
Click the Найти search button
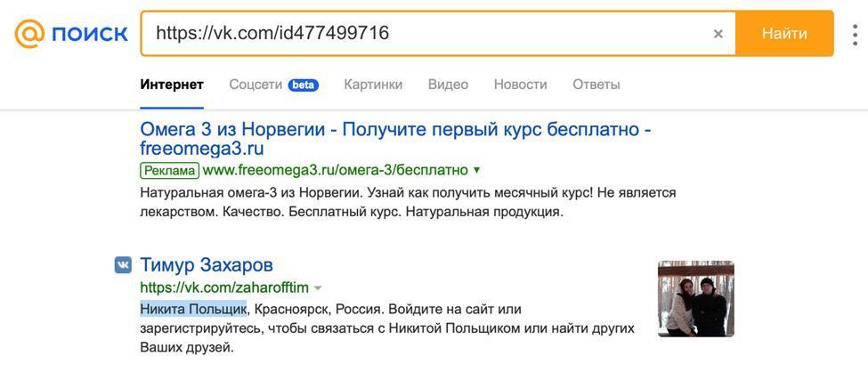click(x=784, y=33)
